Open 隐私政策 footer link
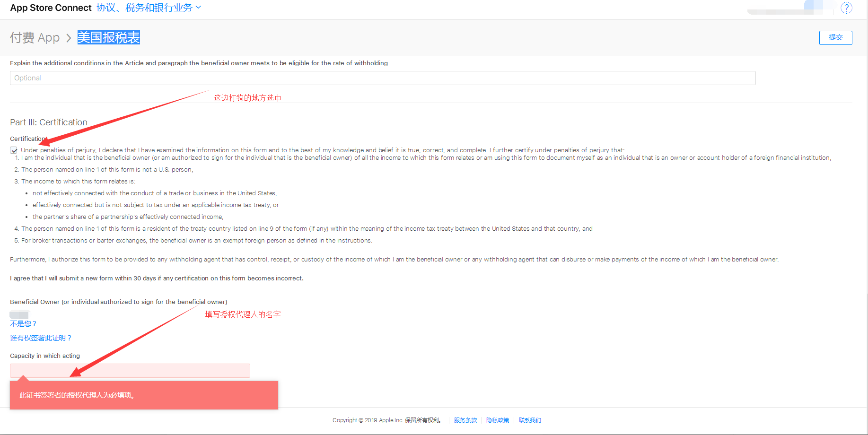The height and width of the screenshot is (435, 868). [x=498, y=420]
